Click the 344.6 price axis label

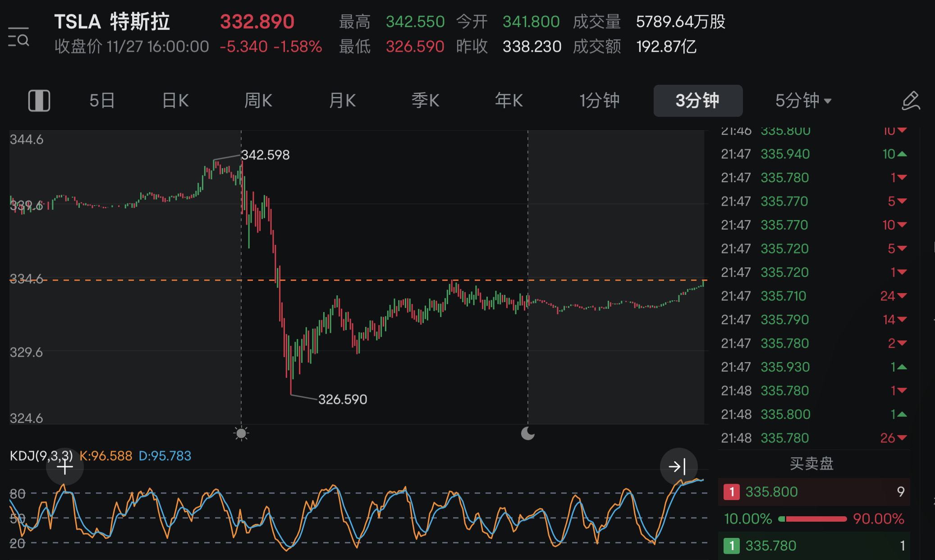click(x=27, y=140)
